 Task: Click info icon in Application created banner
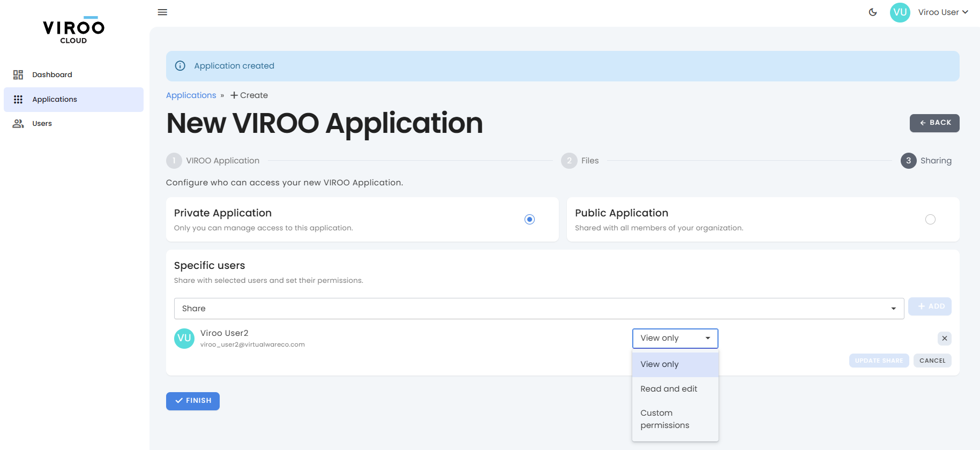181,66
